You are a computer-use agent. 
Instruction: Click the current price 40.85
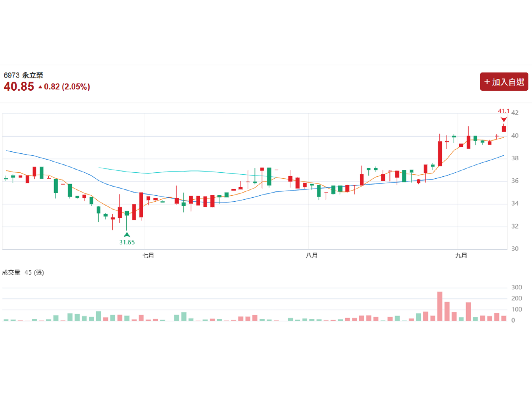(19, 86)
